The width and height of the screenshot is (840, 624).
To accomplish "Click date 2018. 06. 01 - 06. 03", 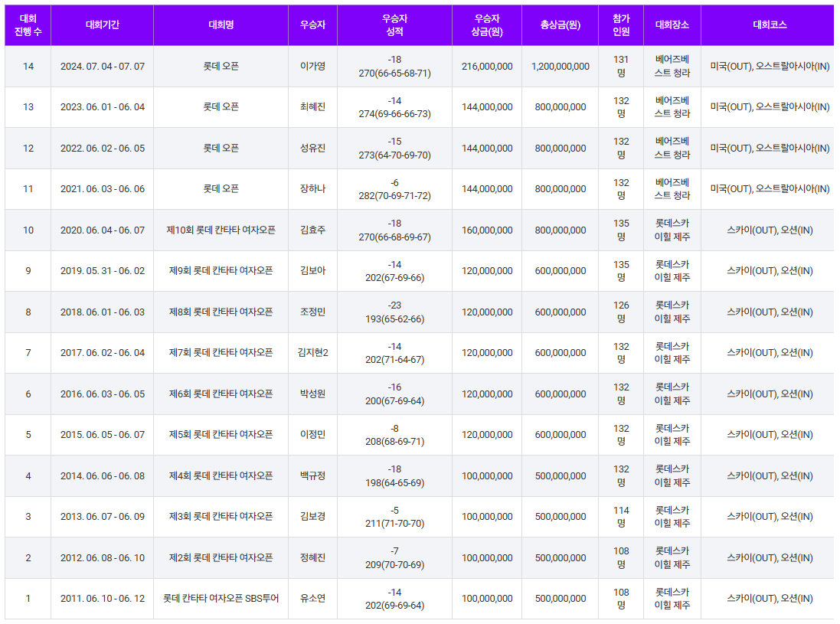I will 103,312.
